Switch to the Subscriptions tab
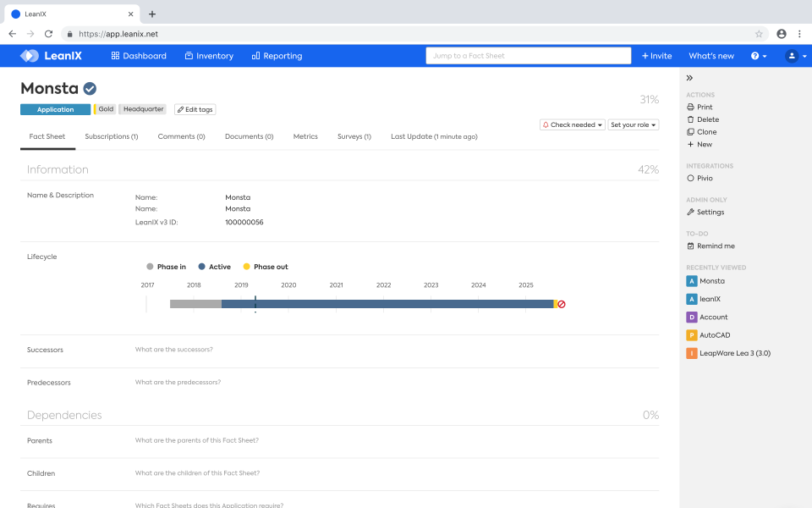 112,136
